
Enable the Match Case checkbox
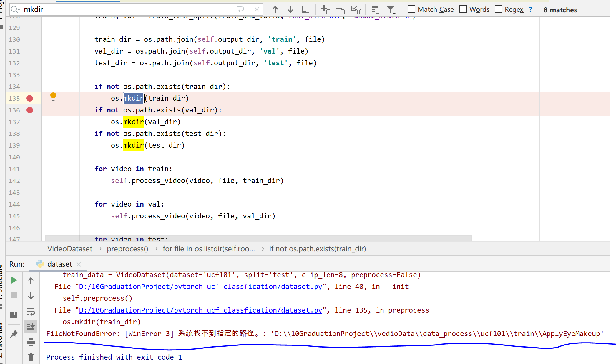pyautogui.click(x=411, y=9)
